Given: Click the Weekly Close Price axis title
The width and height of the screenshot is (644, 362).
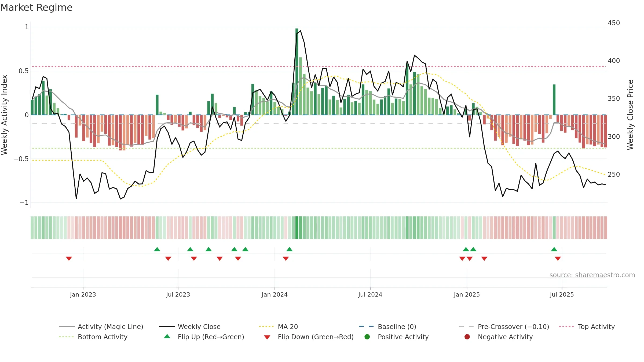Looking at the screenshot, I should (630, 115).
